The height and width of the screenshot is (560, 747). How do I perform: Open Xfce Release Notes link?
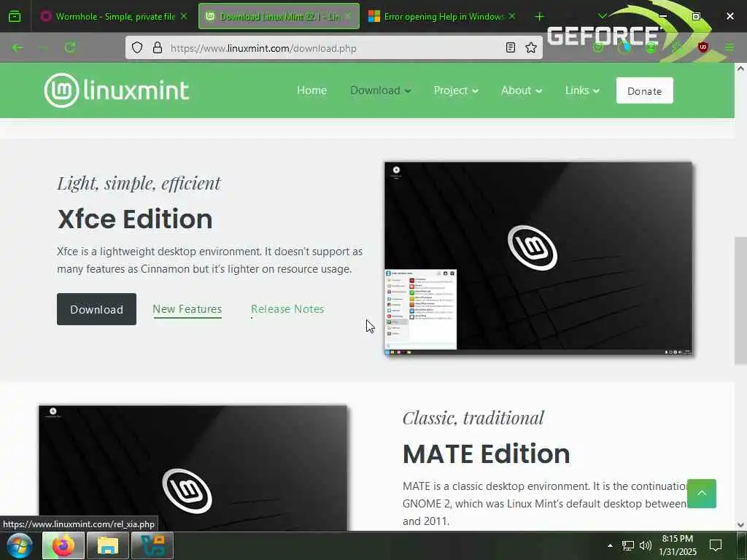coord(287,309)
